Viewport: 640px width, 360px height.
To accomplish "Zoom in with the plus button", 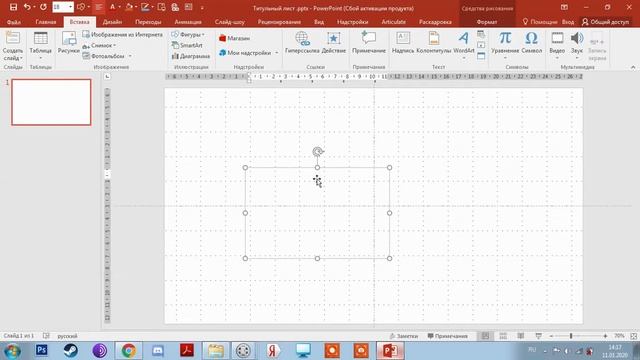I will point(605,336).
